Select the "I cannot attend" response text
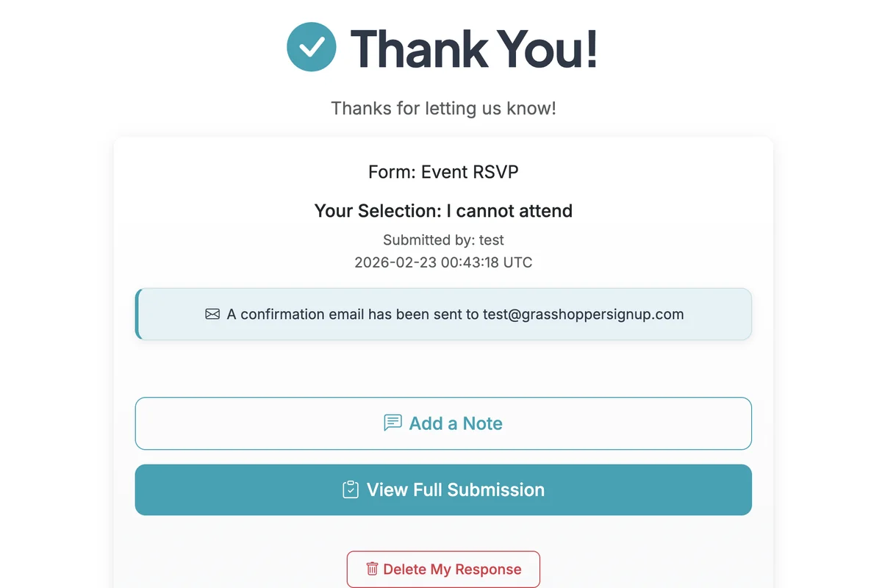 tap(509, 211)
